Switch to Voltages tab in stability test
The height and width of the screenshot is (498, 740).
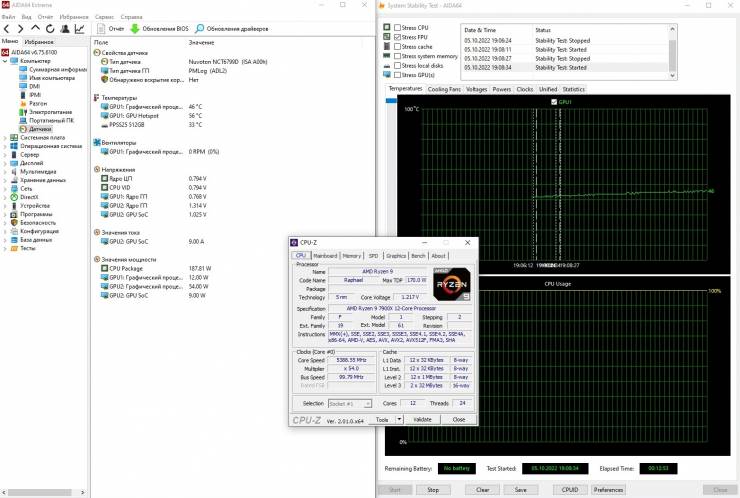click(x=477, y=89)
